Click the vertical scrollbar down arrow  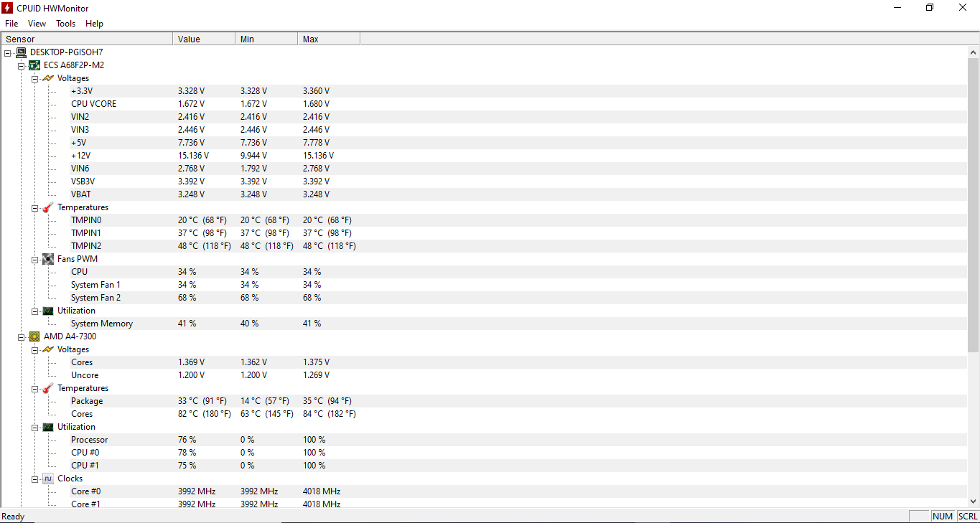[974, 501]
